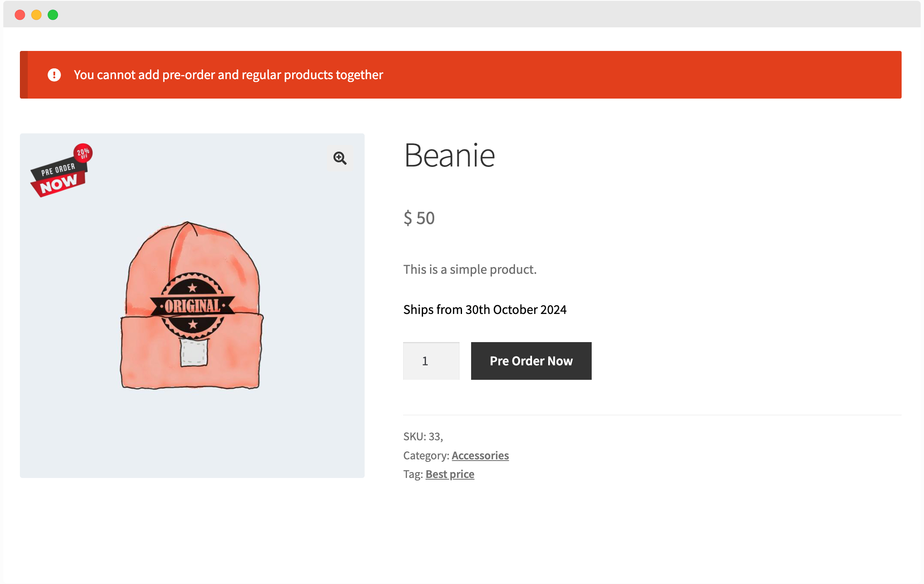Click the pre-order warning message text
This screenshot has height=584, width=924.
(x=228, y=75)
